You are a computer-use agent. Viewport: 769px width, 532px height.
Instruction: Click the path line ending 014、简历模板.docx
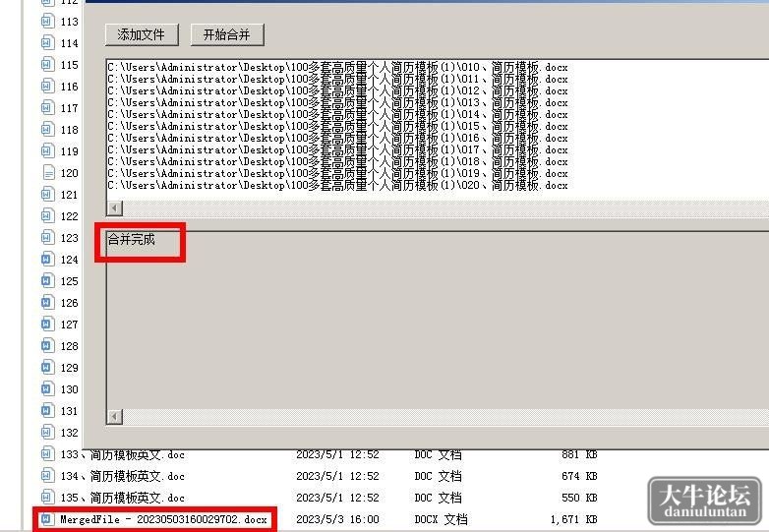coord(337,114)
